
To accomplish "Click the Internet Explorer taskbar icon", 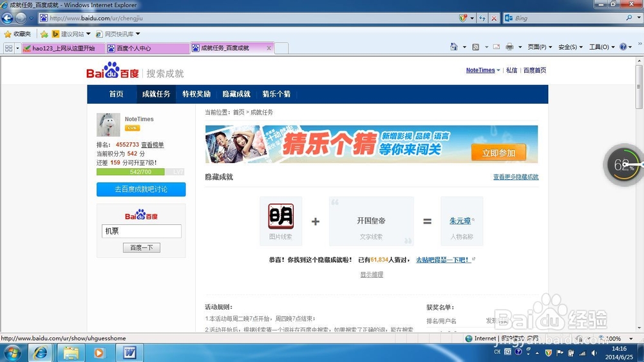I will (x=40, y=353).
